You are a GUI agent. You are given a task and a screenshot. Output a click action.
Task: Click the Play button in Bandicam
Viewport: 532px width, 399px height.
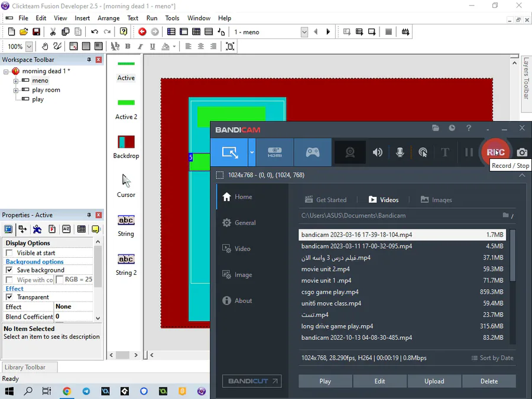coord(325,381)
